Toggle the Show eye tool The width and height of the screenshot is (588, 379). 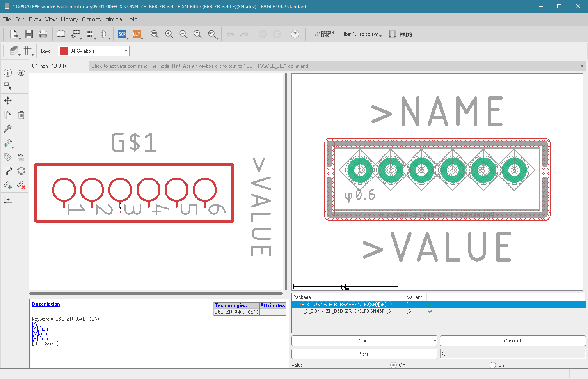tap(21, 73)
